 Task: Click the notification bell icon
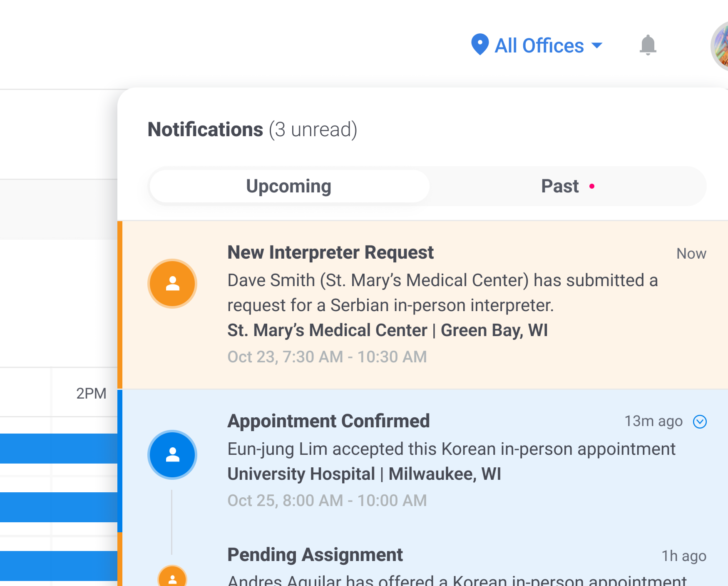pos(648,45)
